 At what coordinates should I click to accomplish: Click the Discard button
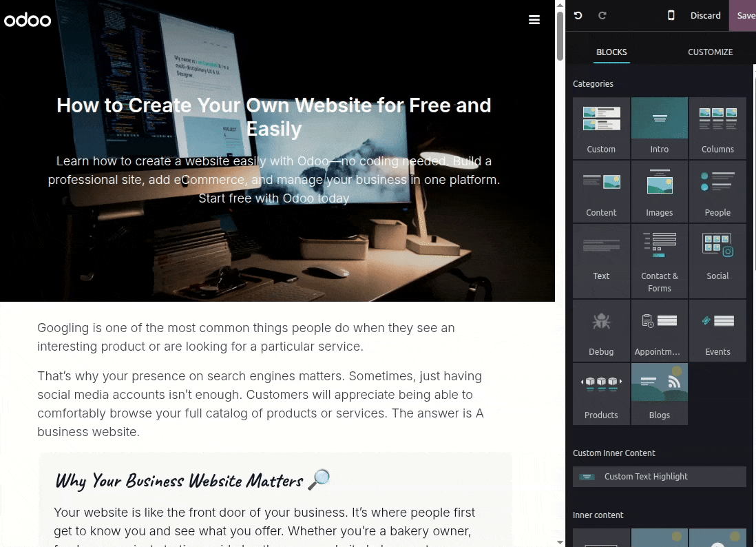pyautogui.click(x=705, y=15)
